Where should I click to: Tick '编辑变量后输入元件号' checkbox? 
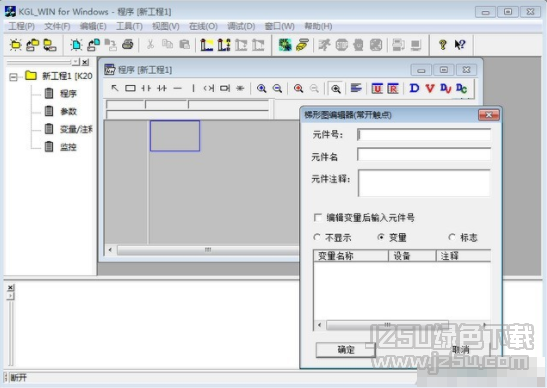(317, 217)
